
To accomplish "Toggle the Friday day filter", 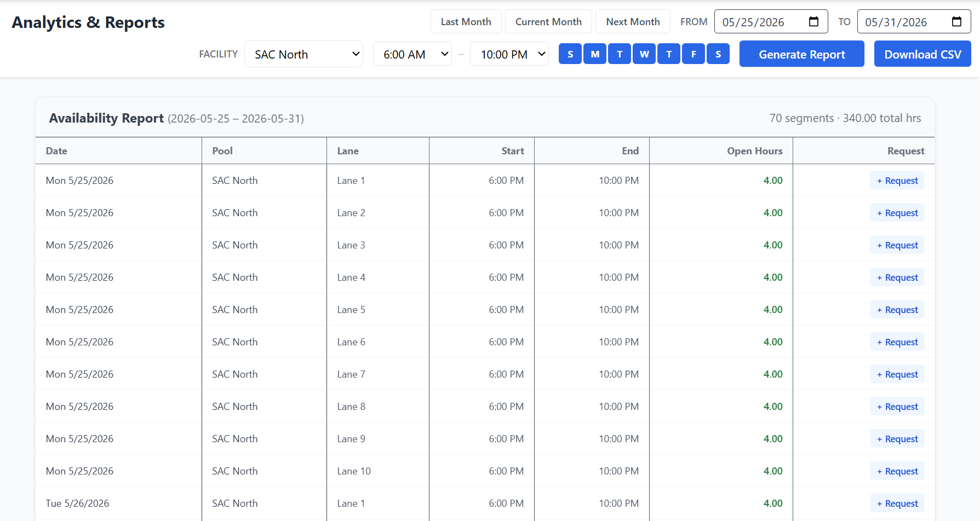I will point(694,54).
